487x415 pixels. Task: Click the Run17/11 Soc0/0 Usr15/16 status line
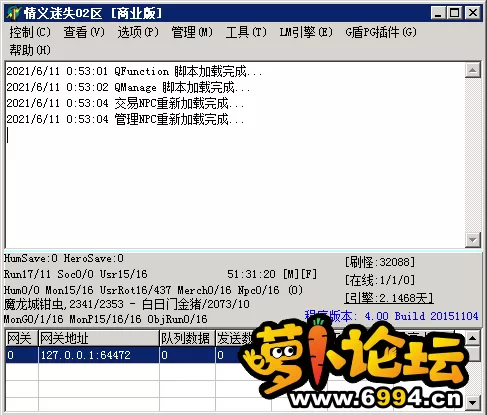(76, 274)
